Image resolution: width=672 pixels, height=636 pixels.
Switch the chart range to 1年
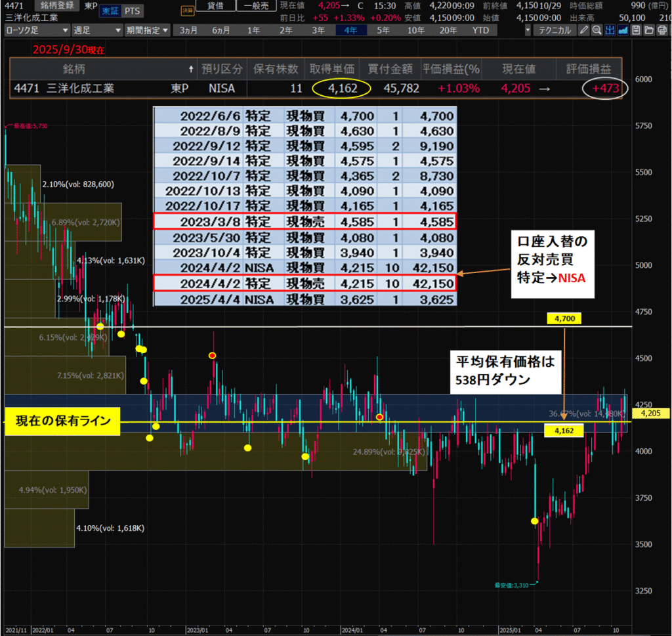pyautogui.click(x=253, y=30)
